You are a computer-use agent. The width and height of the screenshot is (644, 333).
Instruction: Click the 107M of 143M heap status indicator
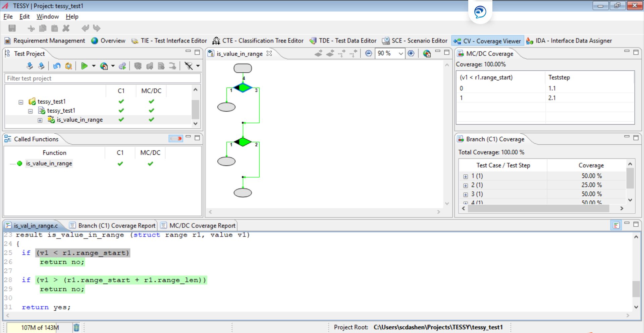(x=40, y=327)
